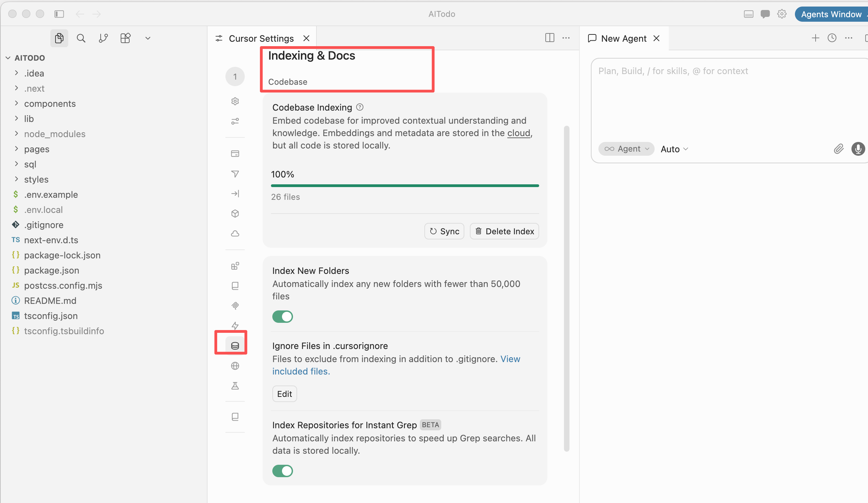The image size is (868, 503).
Task: Select the sliders icon in the settings sidebar
Action: tap(235, 121)
